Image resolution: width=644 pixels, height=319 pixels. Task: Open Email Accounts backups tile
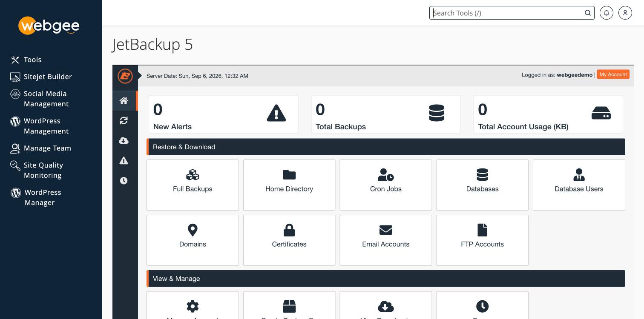pos(386,240)
